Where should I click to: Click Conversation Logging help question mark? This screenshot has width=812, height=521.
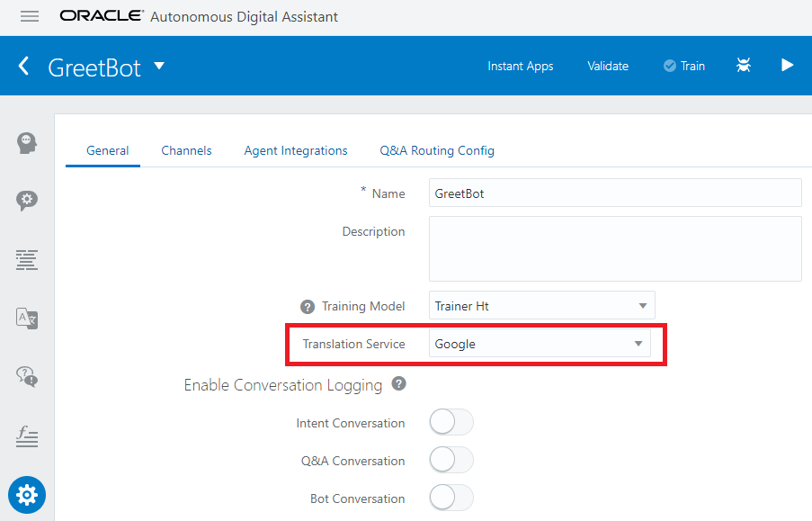pos(398,383)
